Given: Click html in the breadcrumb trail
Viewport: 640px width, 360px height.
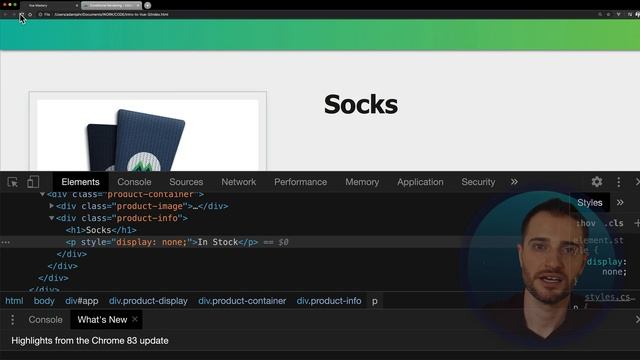Looking at the screenshot, I should point(14,301).
